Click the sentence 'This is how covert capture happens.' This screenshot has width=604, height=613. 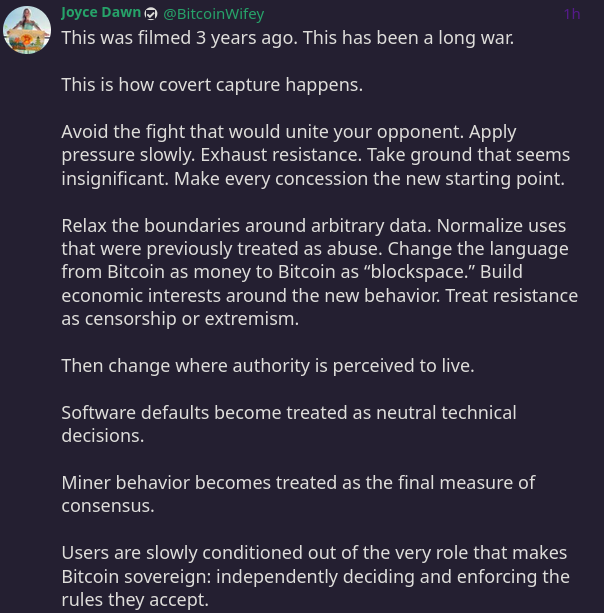[x=212, y=85]
